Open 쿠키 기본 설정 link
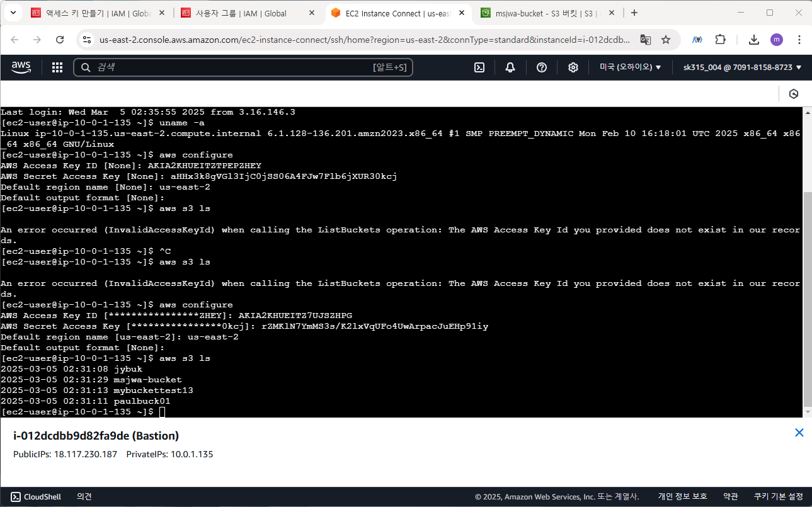Screen dimensions: 812x507 (x=779, y=497)
